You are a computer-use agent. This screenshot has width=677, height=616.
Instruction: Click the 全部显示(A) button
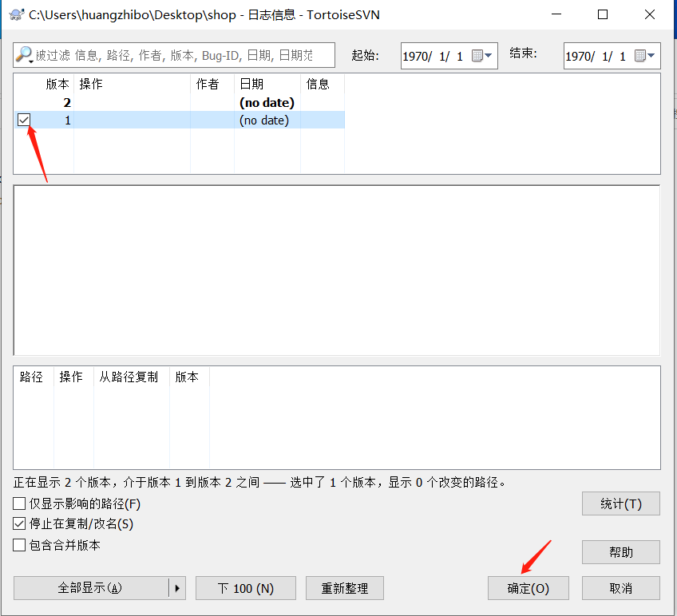tap(91, 588)
